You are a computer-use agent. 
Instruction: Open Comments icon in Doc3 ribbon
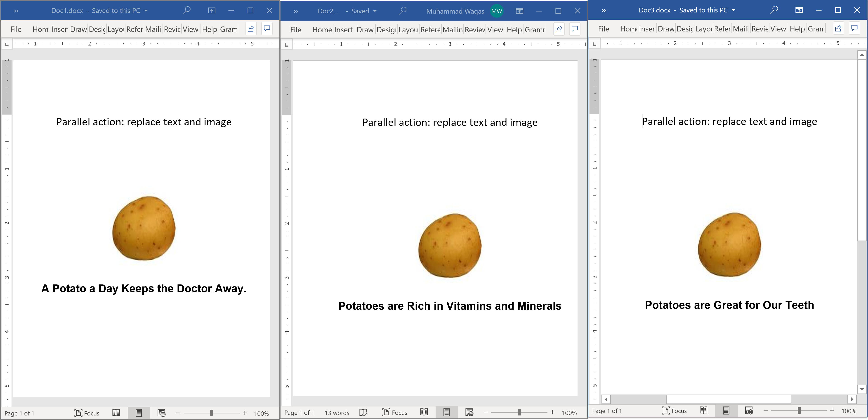click(854, 29)
